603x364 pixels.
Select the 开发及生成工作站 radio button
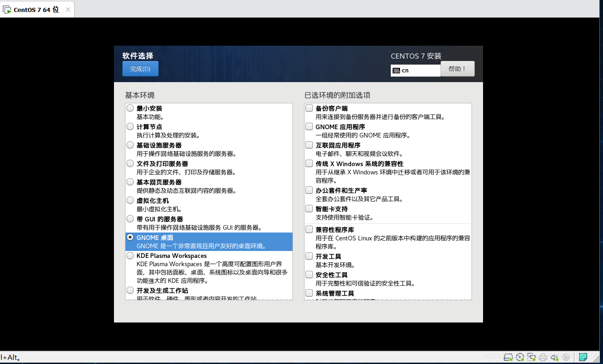point(130,290)
